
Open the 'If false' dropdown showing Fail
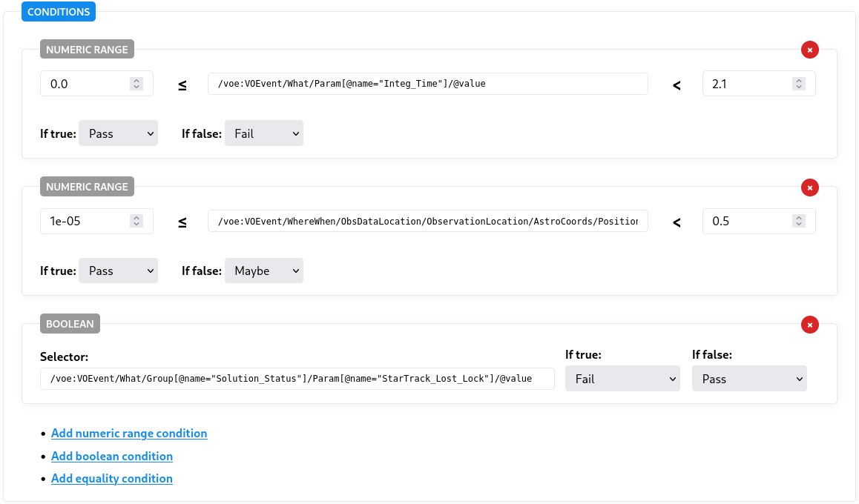click(x=263, y=133)
